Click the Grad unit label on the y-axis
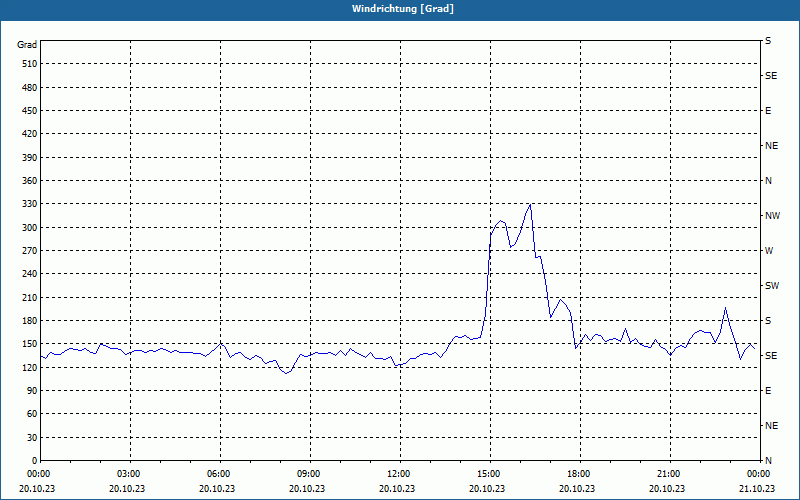This screenshot has height=500, width=800. pyautogui.click(x=27, y=45)
